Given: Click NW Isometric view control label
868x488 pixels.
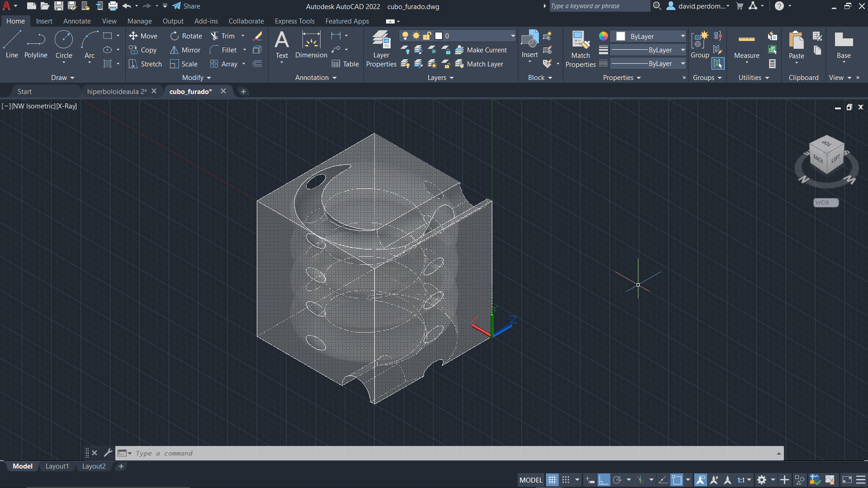Looking at the screenshot, I should (33, 106).
